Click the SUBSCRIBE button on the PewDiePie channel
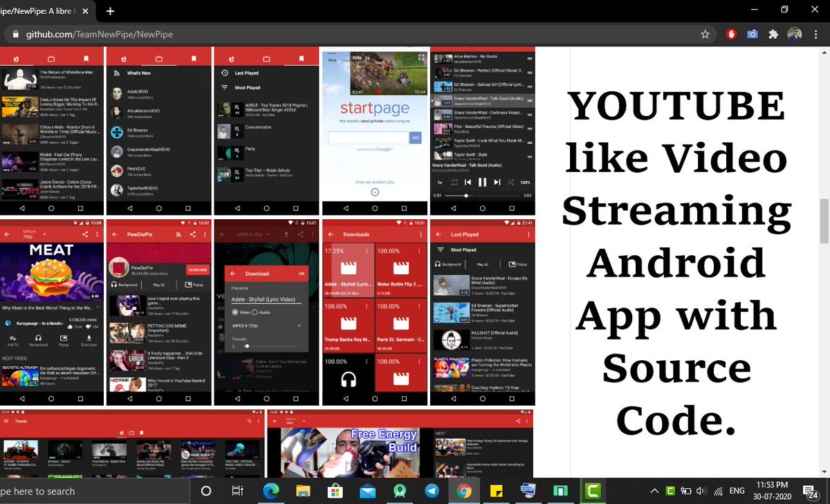This screenshot has width=830, height=504. [x=197, y=270]
